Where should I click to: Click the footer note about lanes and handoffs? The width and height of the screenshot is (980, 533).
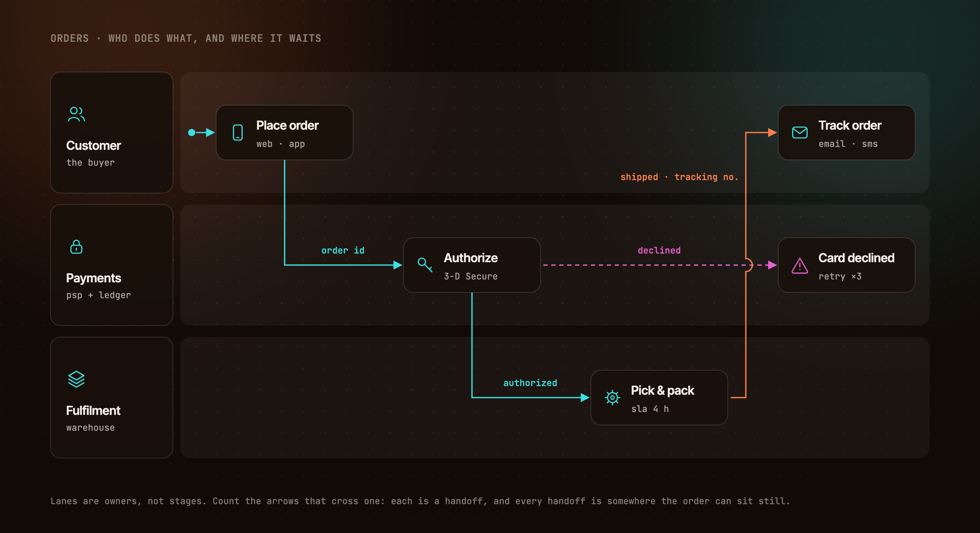click(420, 501)
